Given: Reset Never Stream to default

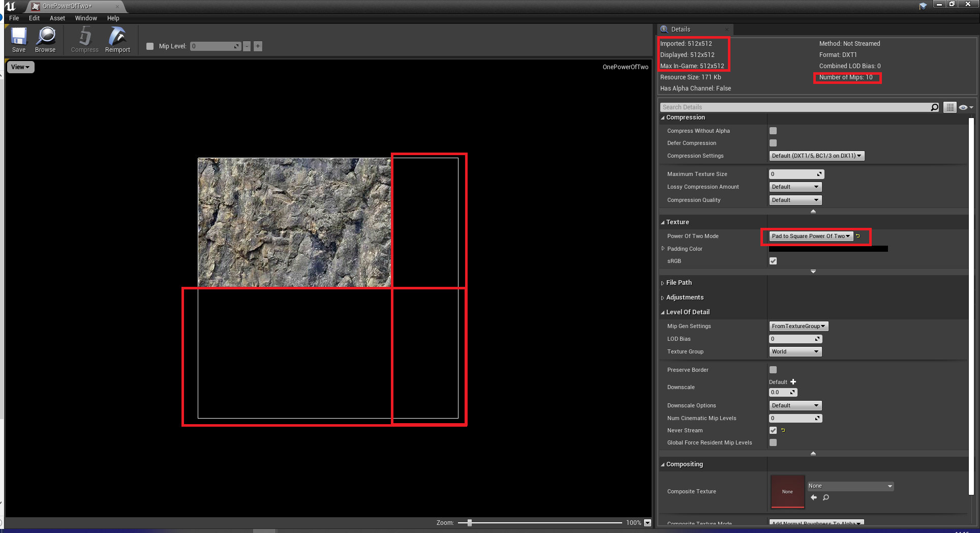Looking at the screenshot, I should point(783,430).
